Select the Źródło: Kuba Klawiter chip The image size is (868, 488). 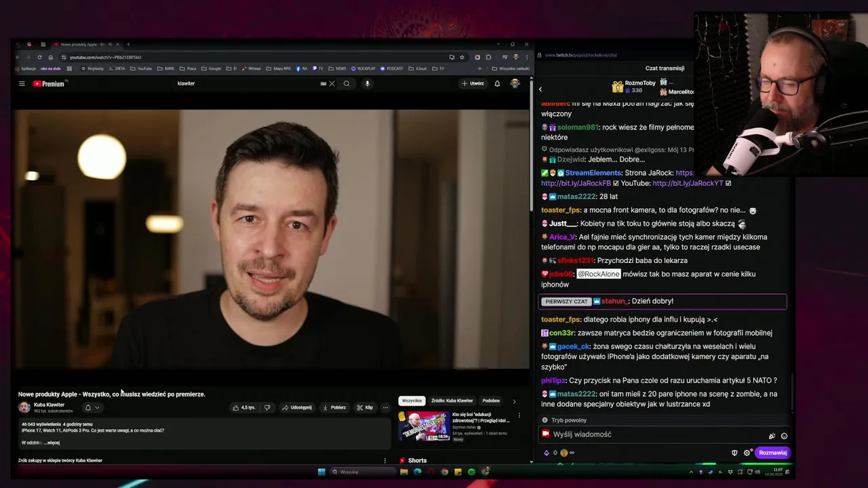click(452, 401)
